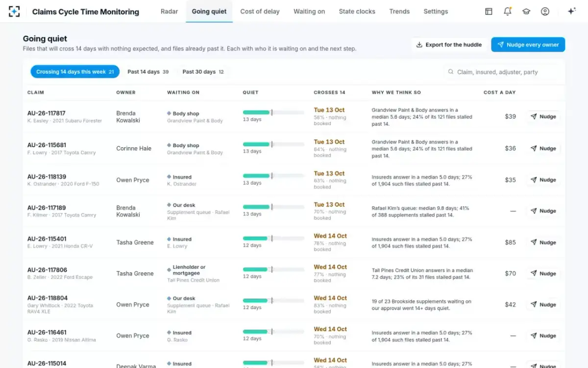Open claim AU-26-118139

click(47, 177)
